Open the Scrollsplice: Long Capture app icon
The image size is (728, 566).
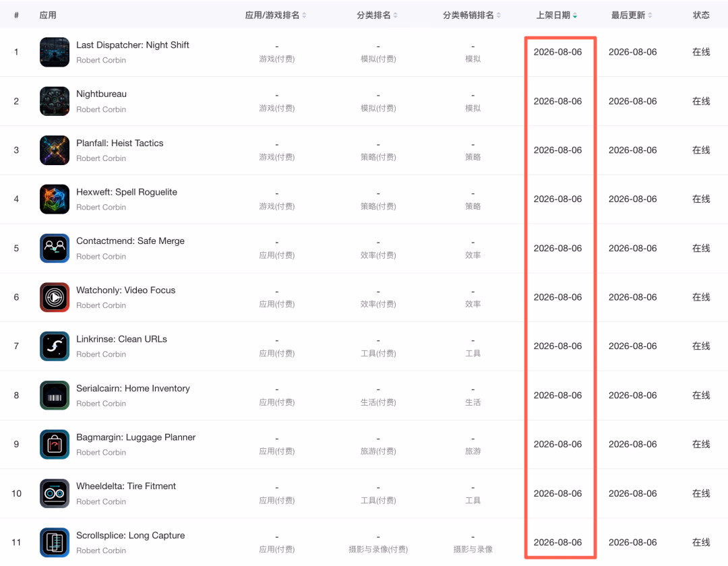(55, 542)
